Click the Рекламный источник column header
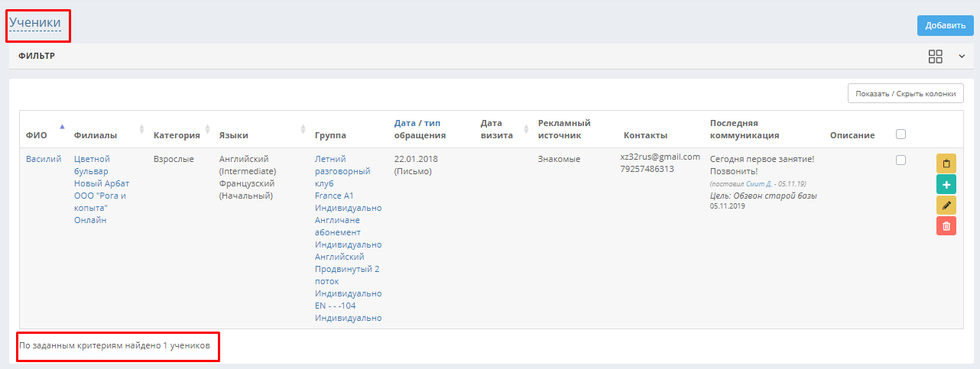Image resolution: width=980 pixels, height=369 pixels. click(x=564, y=129)
